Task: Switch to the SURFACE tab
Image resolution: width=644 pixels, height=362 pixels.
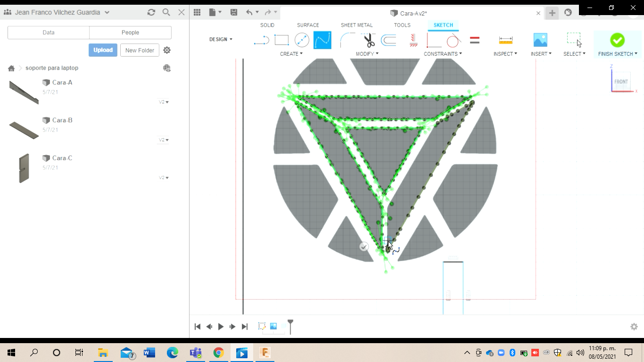Action: point(308,25)
